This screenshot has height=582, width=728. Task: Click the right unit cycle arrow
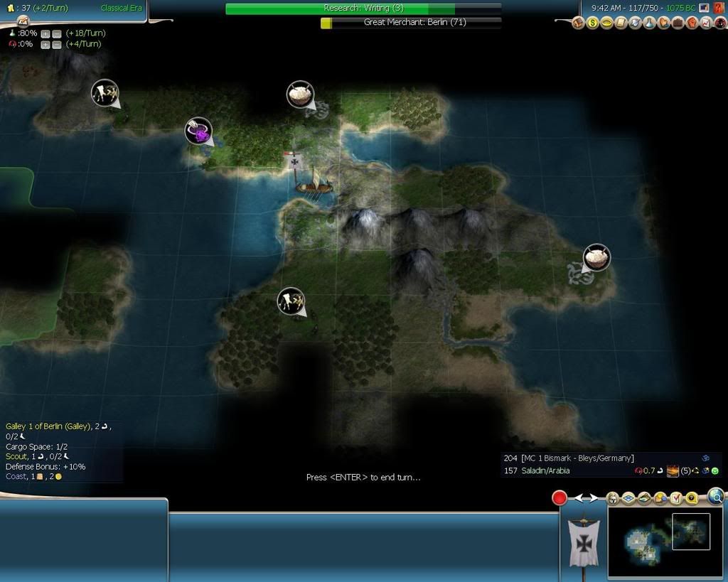tap(594, 498)
